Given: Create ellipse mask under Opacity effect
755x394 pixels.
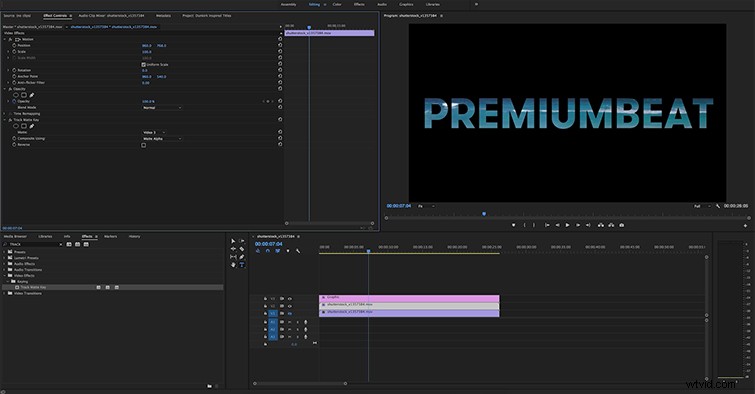Looking at the screenshot, I should click(x=16, y=95).
